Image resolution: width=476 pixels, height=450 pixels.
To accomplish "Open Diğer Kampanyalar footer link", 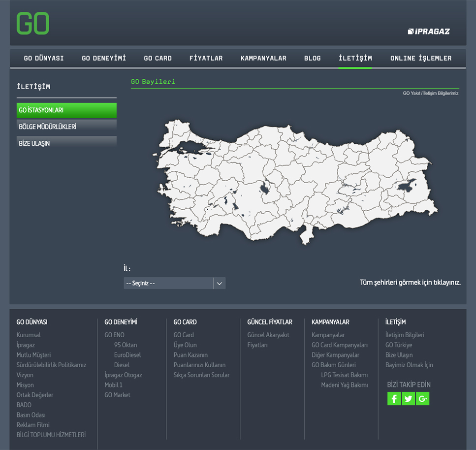I will point(335,355).
